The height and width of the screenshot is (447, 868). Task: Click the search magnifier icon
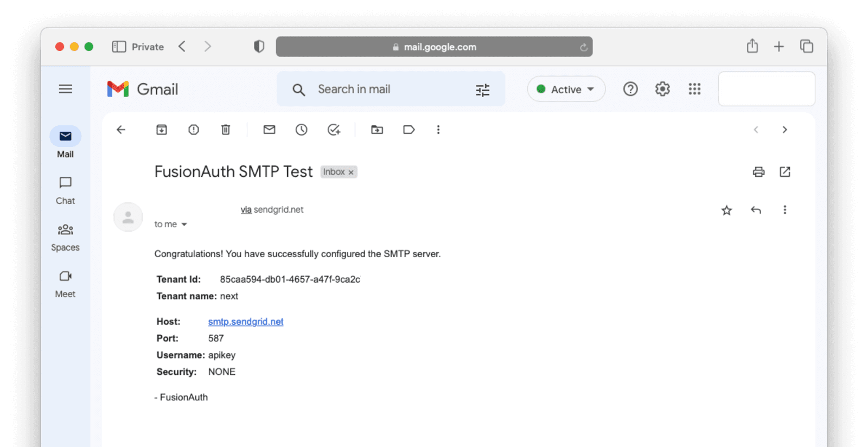point(298,90)
